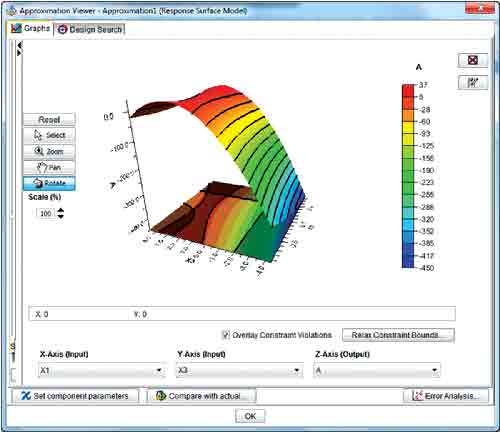Click the Y: 0 coordinate readout
Viewport: 500px width, 432px height.
click(140, 314)
